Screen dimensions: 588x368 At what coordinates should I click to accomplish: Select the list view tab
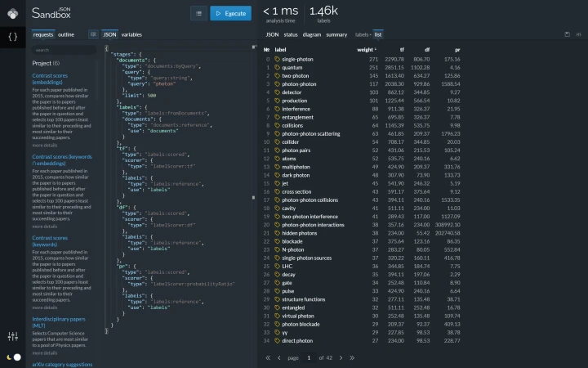point(377,34)
